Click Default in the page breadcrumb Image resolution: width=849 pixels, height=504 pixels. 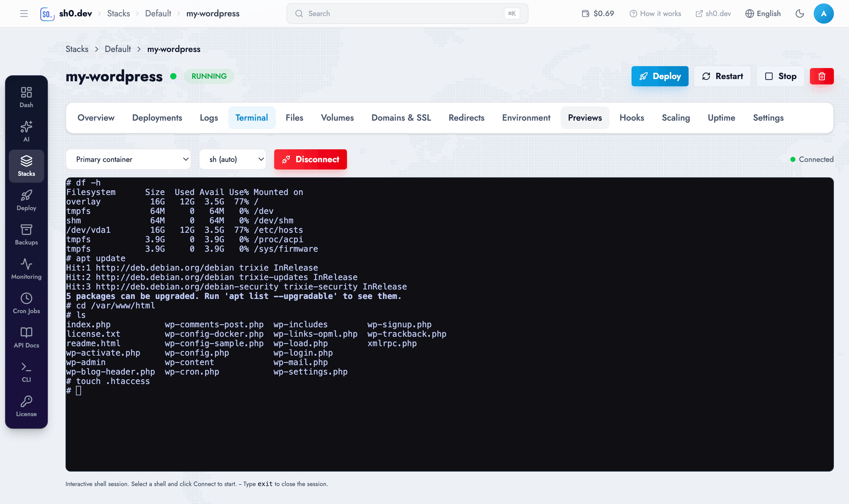[118, 49]
